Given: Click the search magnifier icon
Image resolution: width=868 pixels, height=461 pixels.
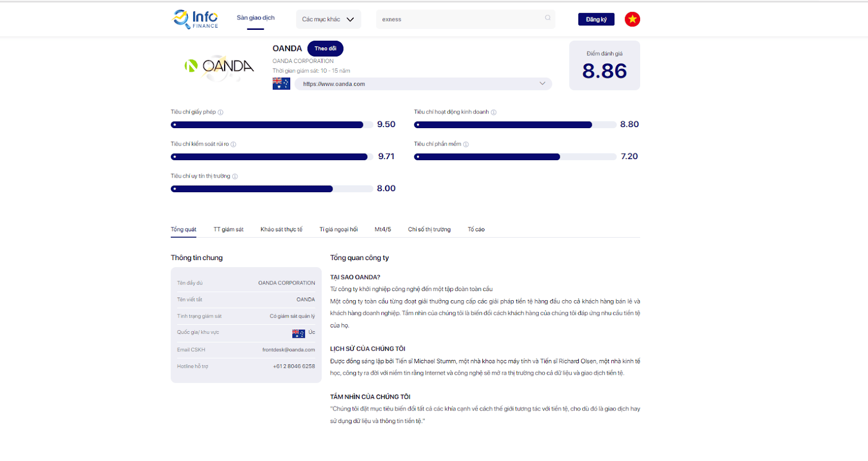Looking at the screenshot, I should pyautogui.click(x=548, y=18).
